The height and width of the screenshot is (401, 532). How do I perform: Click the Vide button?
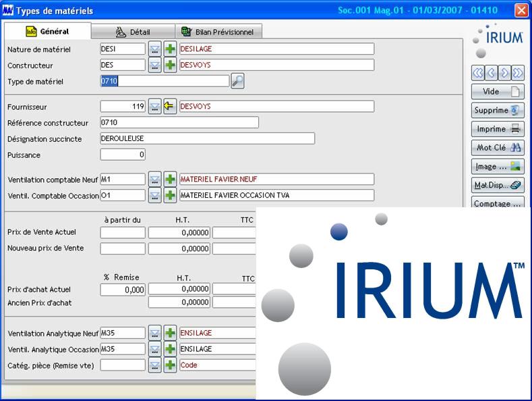[498, 91]
